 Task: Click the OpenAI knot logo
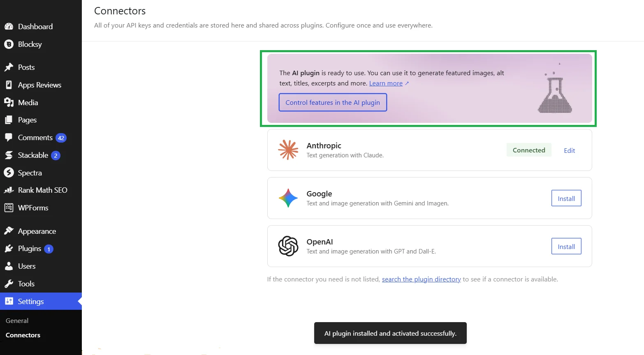point(288,246)
